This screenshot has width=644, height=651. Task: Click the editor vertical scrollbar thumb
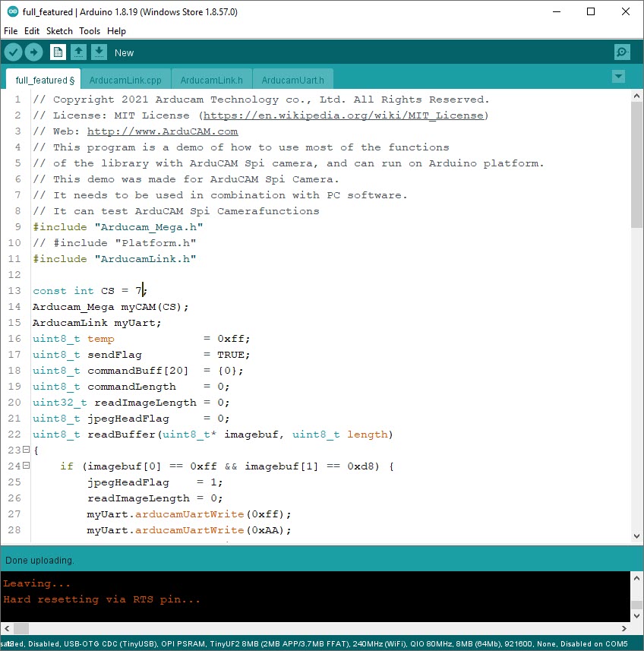tap(636, 165)
